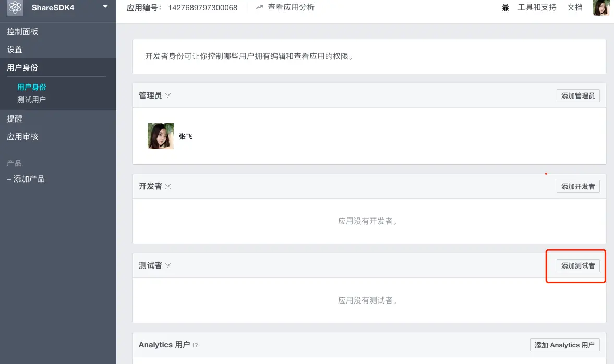Open the user avatar in top-right corner
Image resolution: width=614 pixels, height=364 pixels.
pos(601,7)
